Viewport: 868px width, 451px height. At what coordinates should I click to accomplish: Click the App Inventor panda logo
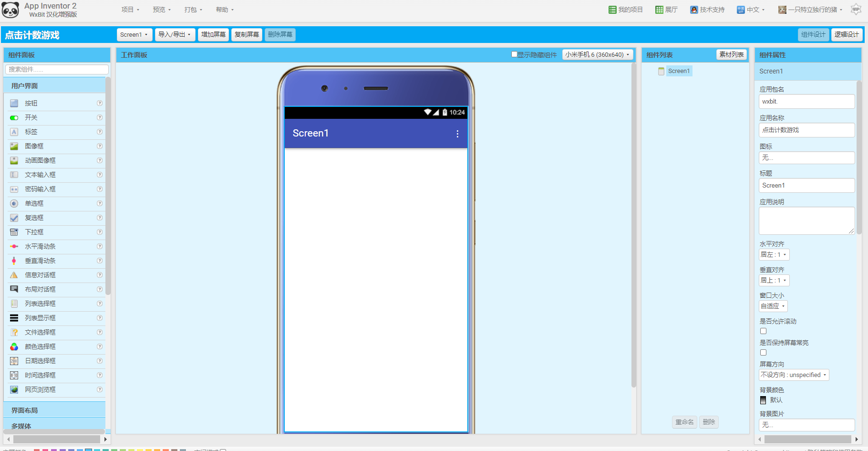point(10,10)
